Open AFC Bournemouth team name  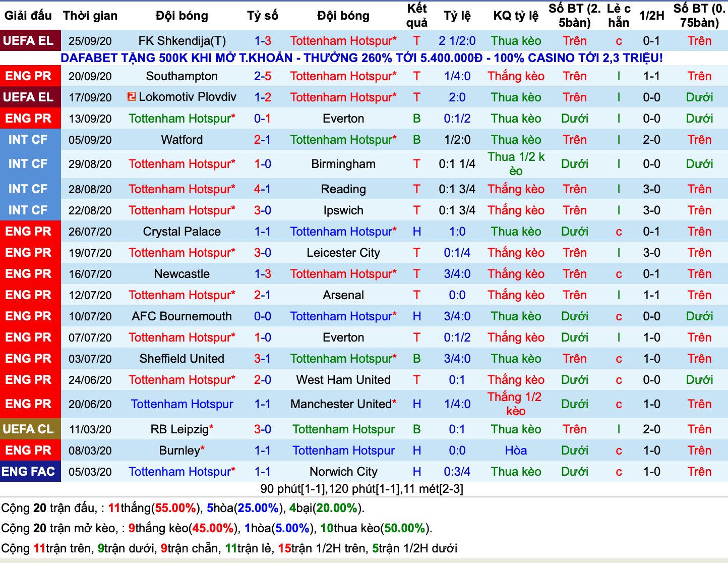182,316
